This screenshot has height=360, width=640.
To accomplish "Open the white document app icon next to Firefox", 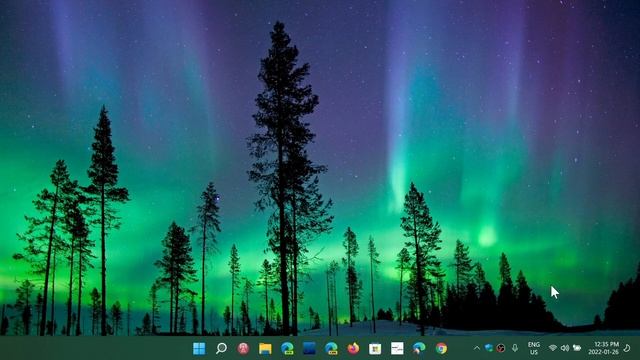I will coord(397,348).
